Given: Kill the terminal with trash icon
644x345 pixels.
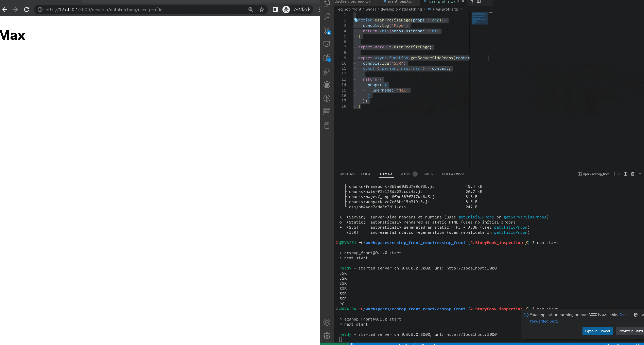Looking at the screenshot, I should click(x=633, y=174).
